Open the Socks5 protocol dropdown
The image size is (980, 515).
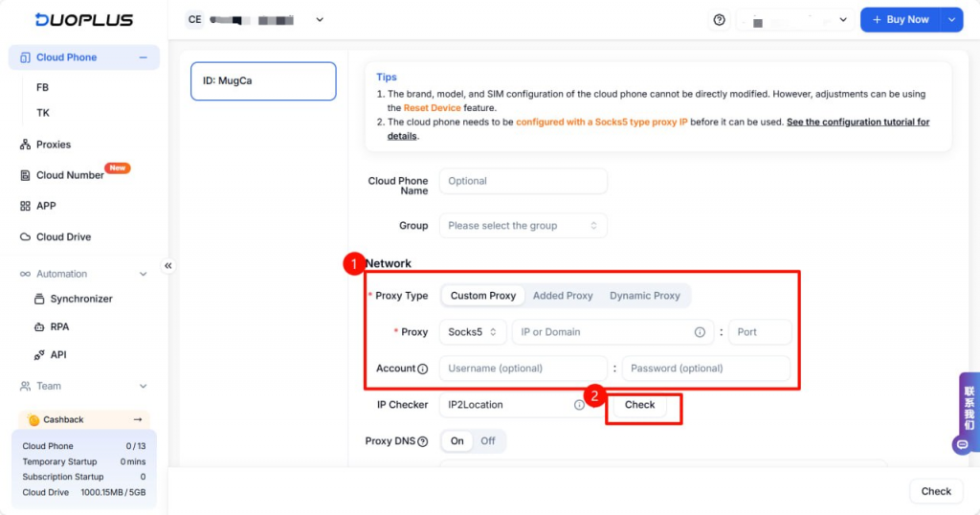(473, 332)
